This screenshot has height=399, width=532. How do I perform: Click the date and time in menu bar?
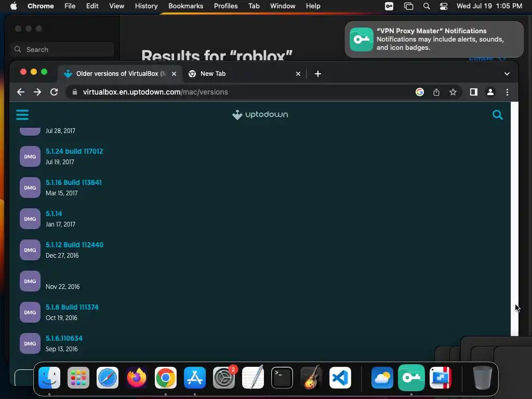489,6
